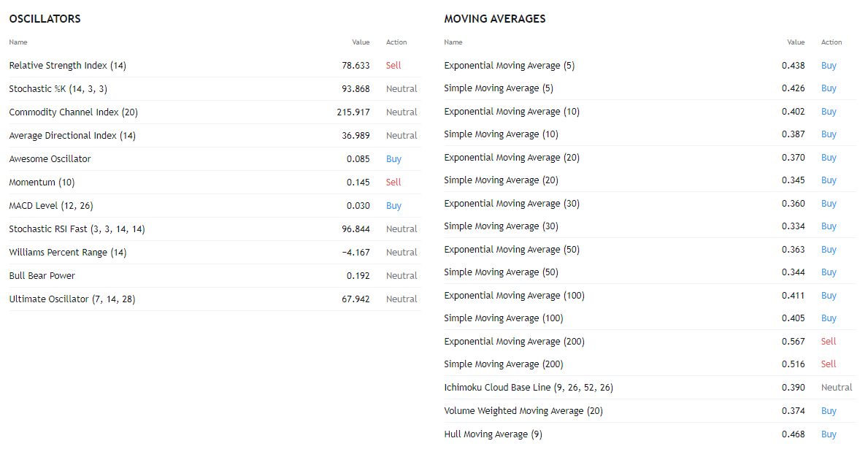Click the OSCILLATORS heading

(45, 19)
